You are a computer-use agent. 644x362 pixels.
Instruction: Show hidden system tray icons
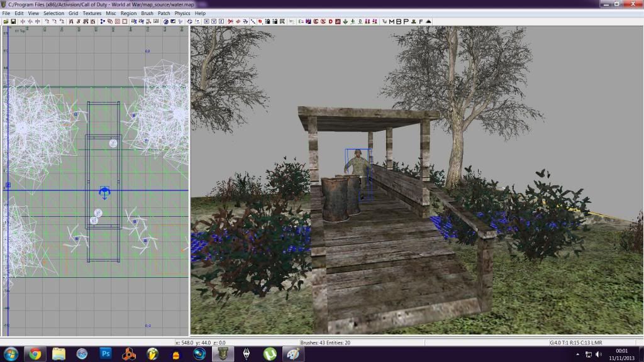pos(578,354)
